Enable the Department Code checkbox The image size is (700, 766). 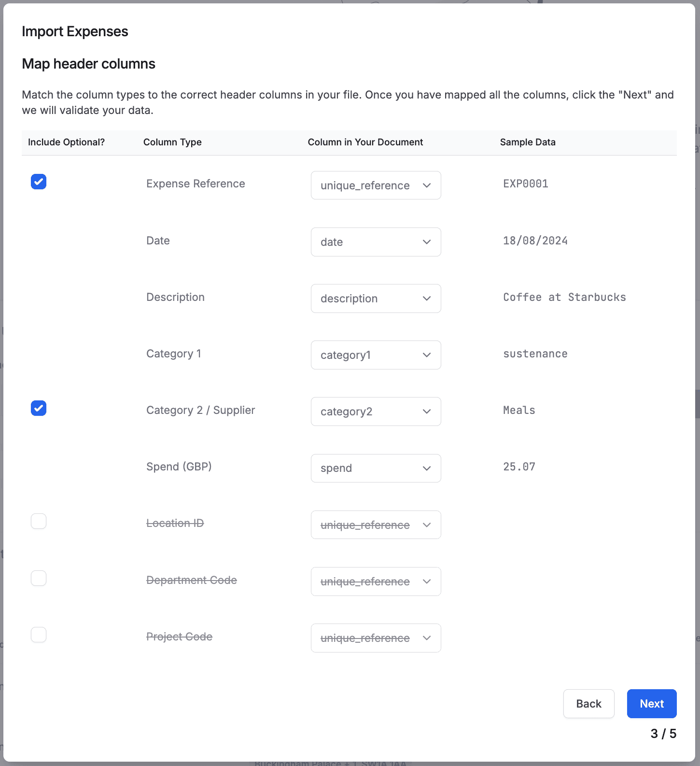[x=39, y=578]
